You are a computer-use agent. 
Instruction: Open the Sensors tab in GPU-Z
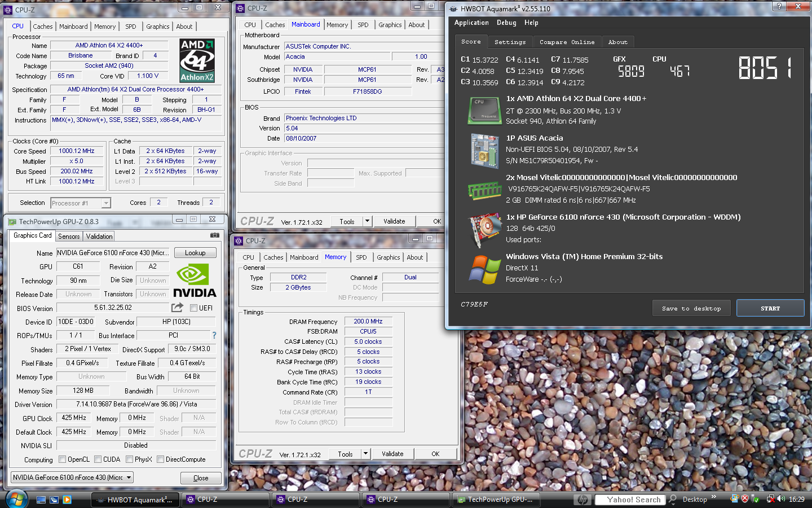[x=69, y=237]
